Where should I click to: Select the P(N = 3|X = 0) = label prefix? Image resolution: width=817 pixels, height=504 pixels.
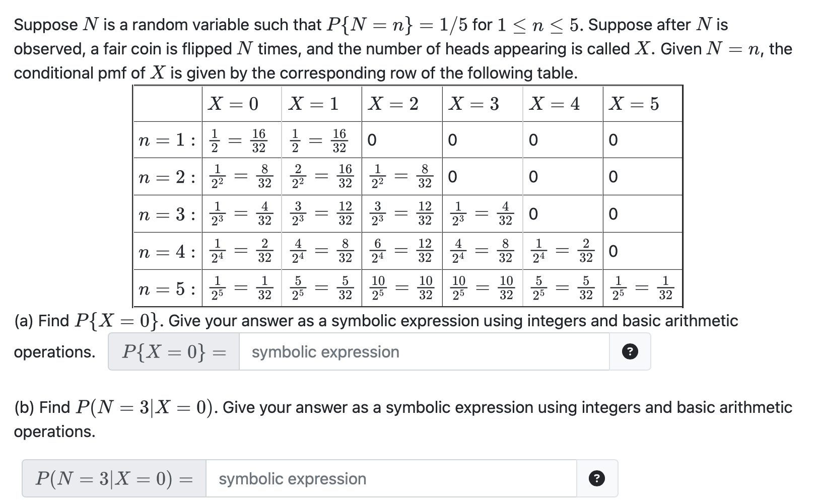(114, 478)
